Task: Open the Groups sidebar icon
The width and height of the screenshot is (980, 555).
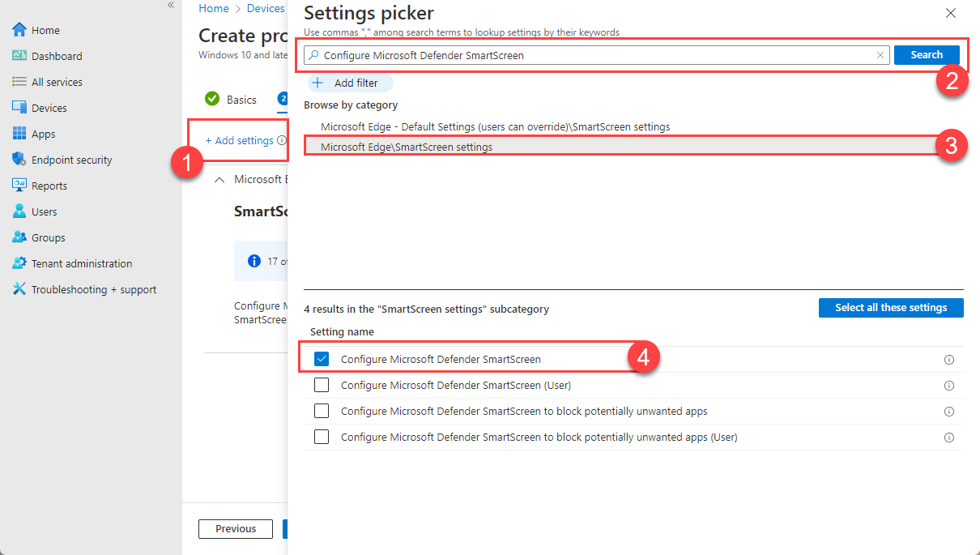Action: [19, 237]
